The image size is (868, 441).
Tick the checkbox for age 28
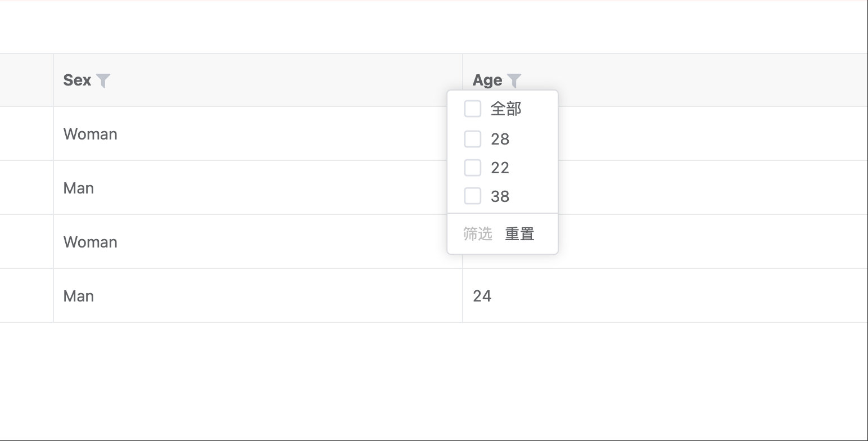472,138
